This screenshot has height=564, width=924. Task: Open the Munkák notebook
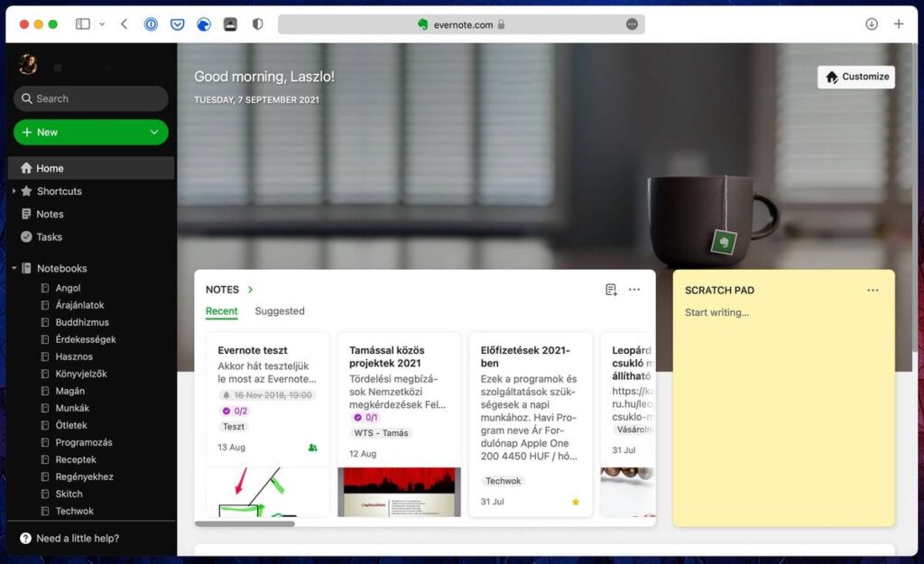tap(72, 408)
